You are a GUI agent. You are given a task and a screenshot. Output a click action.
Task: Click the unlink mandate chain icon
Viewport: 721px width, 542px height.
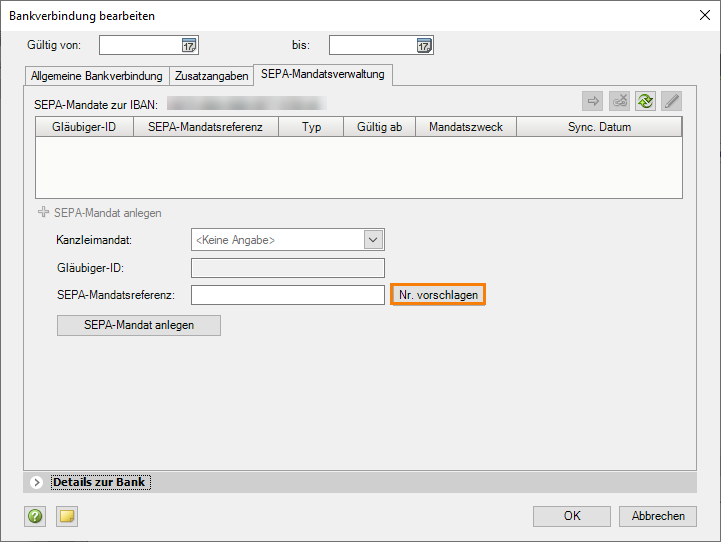[619, 100]
